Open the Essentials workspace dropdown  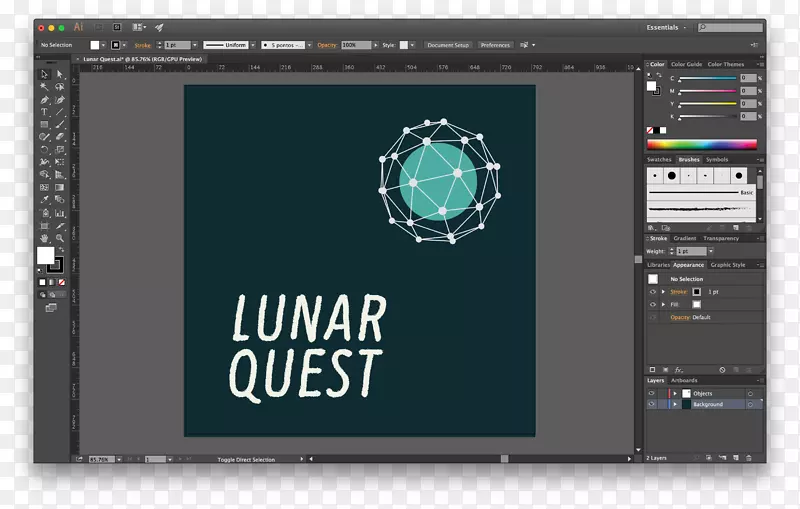click(667, 28)
